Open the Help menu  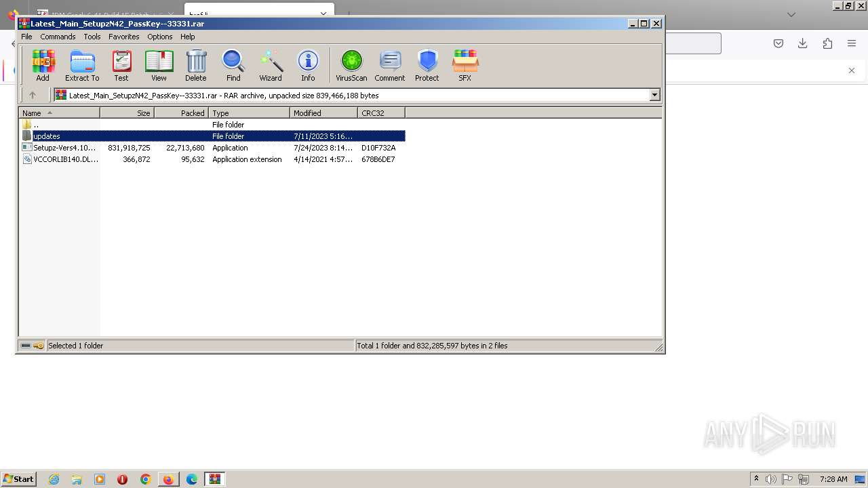[x=188, y=37]
